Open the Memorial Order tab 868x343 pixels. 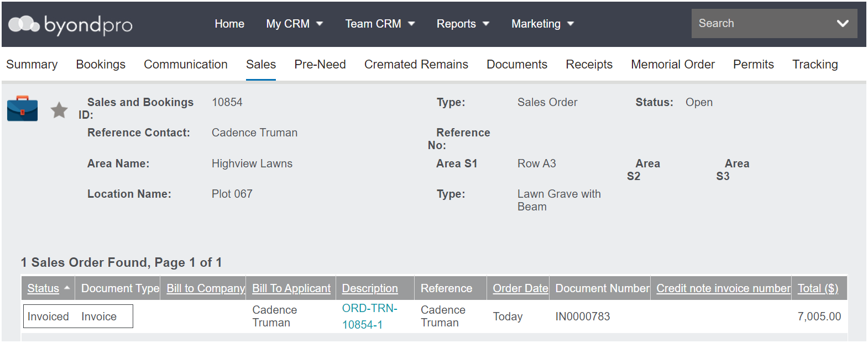[673, 65]
